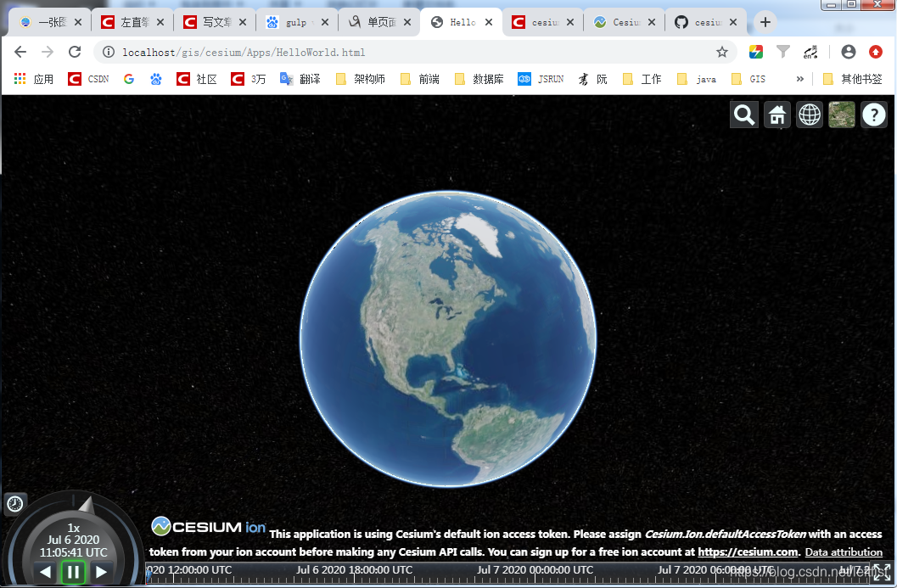This screenshot has width=897, height=588.
Task: Close the Hello tab
Action: click(489, 22)
